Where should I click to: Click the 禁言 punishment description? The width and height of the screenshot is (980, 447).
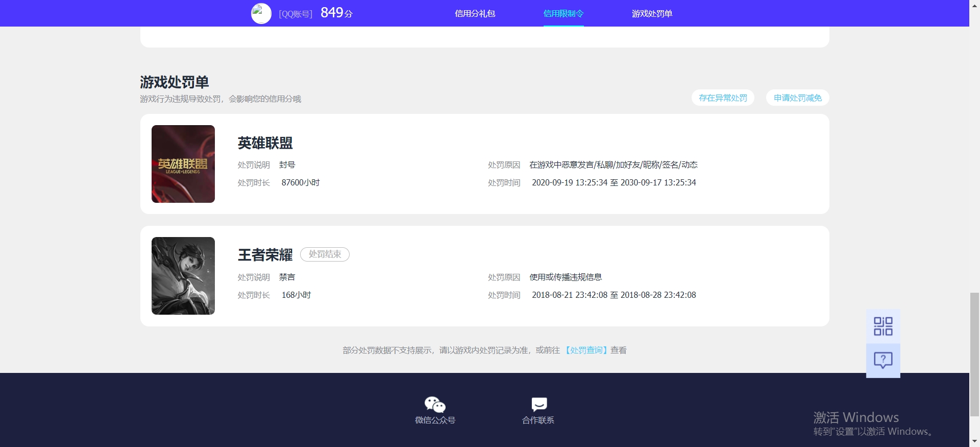click(x=287, y=277)
